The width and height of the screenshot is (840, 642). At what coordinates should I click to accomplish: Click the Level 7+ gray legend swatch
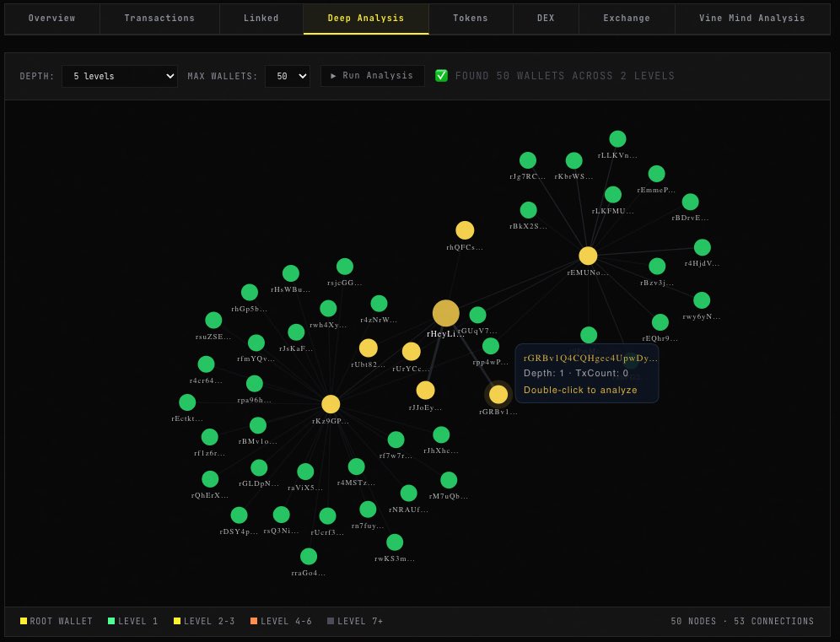(331, 621)
